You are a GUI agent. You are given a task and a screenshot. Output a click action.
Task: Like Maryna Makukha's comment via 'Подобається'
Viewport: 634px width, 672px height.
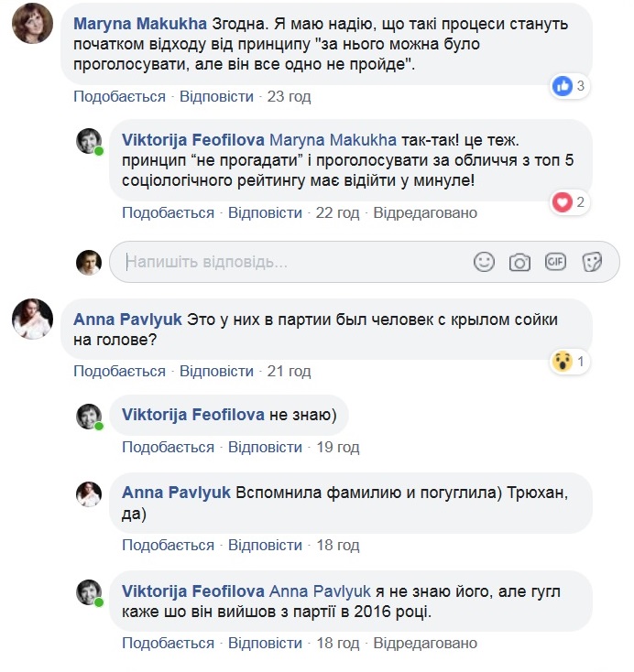point(119,97)
